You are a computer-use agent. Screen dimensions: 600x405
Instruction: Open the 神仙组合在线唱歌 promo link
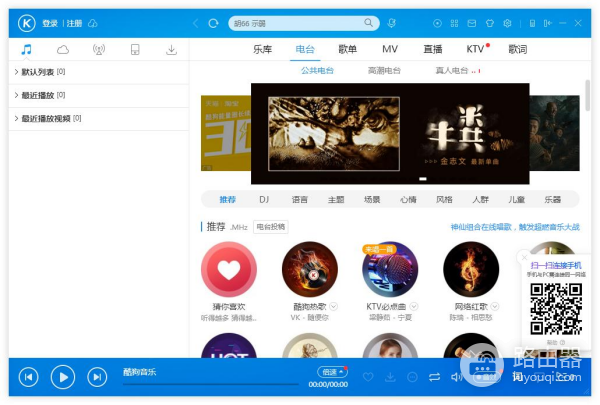tap(515, 227)
